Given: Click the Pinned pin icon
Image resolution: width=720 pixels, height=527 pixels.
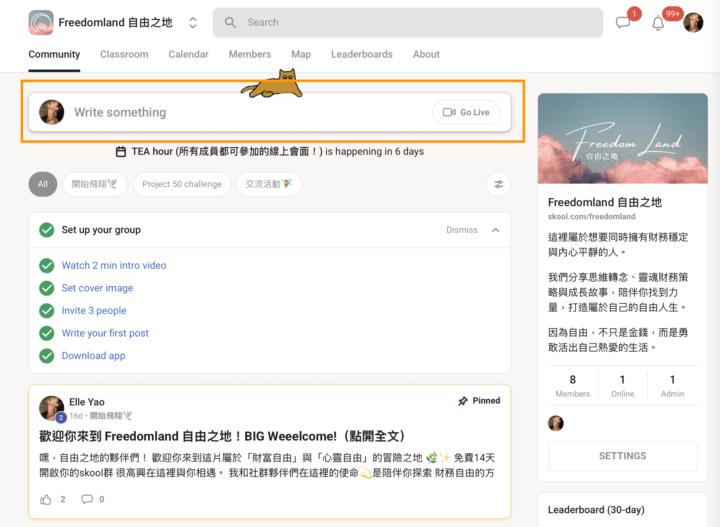Looking at the screenshot, I should pyautogui.click(x=463, y=401).
